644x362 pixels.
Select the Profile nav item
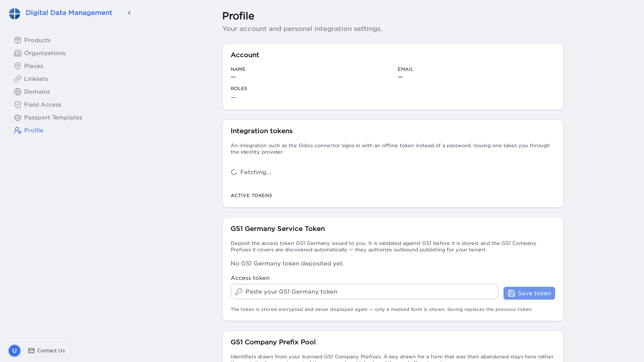[33, 130]
